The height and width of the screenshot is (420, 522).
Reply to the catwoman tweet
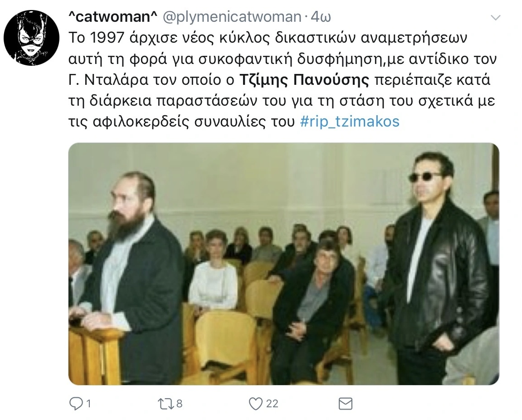point(76,404)
